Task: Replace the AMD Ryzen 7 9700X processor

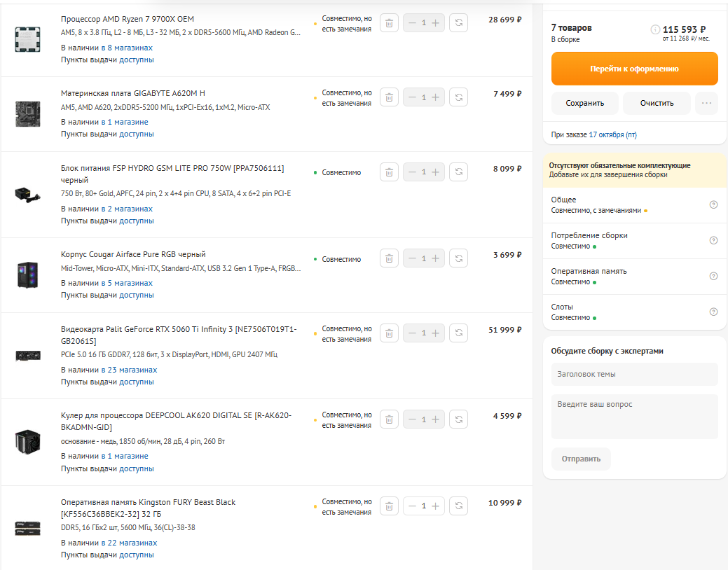Action: [459, 22]
